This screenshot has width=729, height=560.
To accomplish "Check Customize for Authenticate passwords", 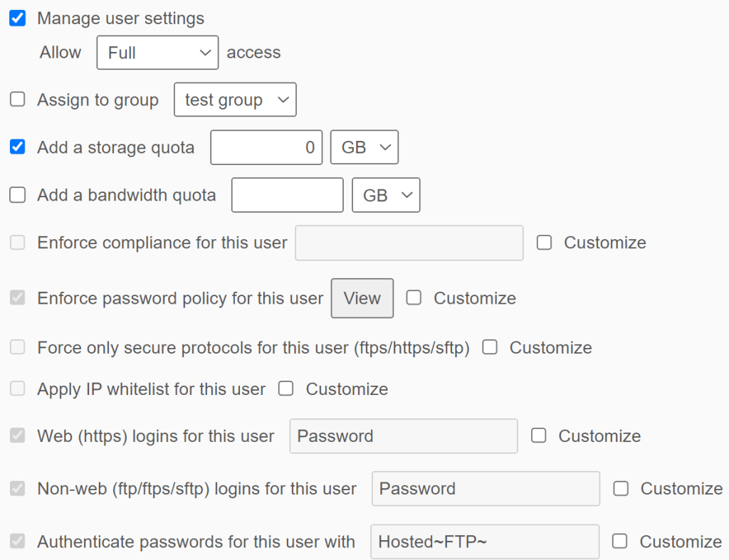I will pyautogui.click(x=620, y=541).
